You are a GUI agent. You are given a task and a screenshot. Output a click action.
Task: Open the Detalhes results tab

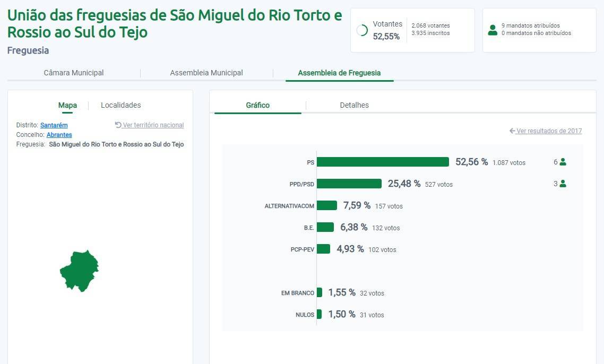coord(354,105)
